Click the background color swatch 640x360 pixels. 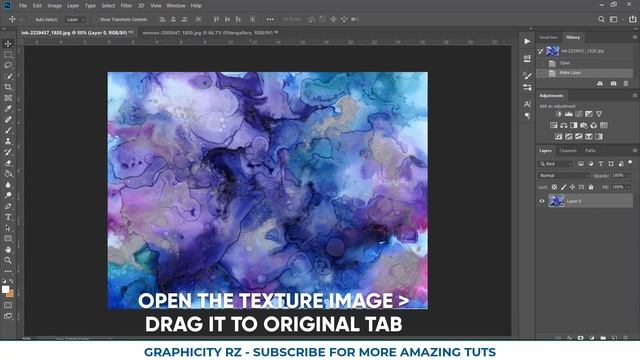click(x=10, y=294)
